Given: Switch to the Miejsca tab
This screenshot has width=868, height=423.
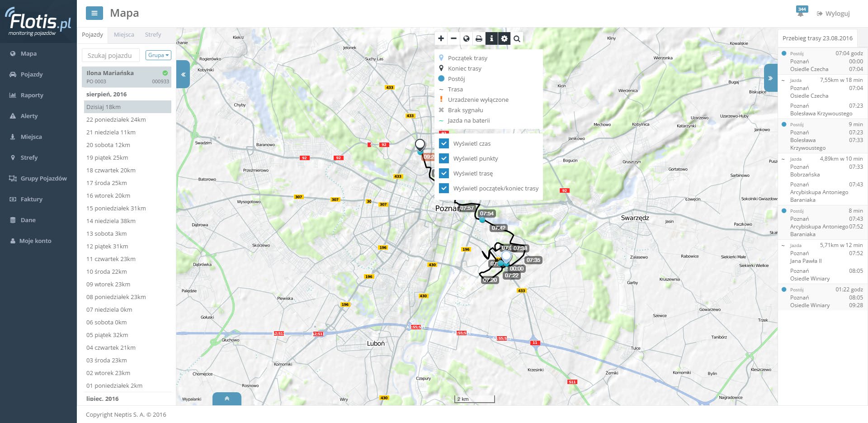Looking at the screenshot, I should click(x=124, y=35).
